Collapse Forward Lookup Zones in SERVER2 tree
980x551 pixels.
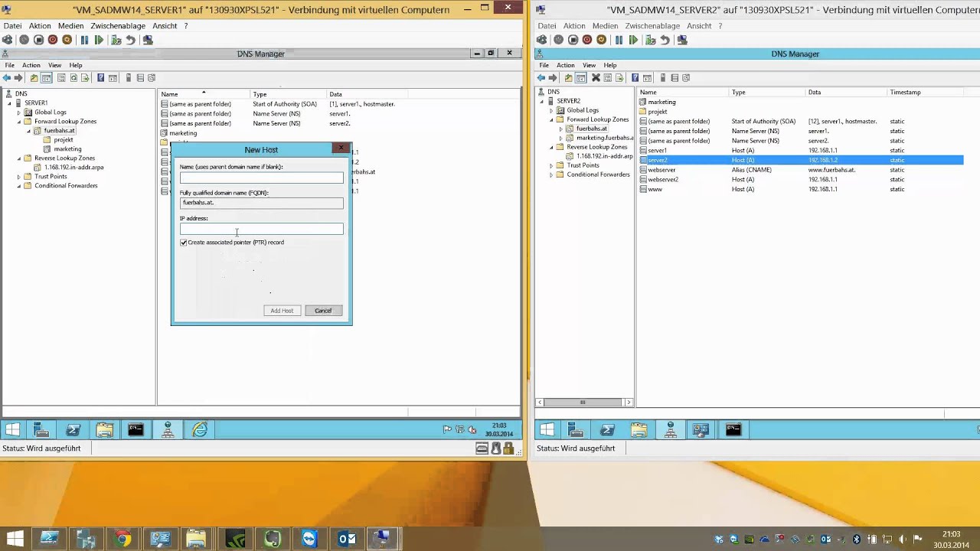[x=551, y=120]
